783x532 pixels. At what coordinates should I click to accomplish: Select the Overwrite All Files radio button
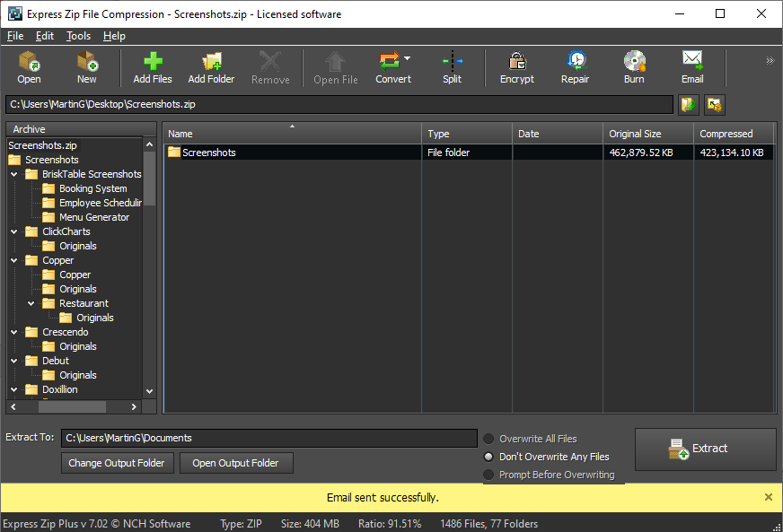click(x=488, y=439)
